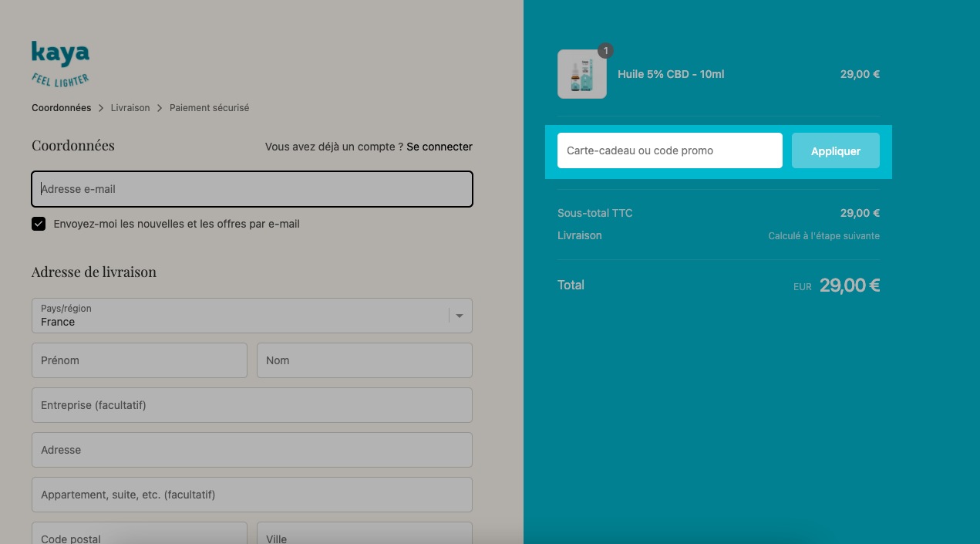Click the quantity badge on product image
This screenshot has height=544, width=980.
tap(606, 51)
